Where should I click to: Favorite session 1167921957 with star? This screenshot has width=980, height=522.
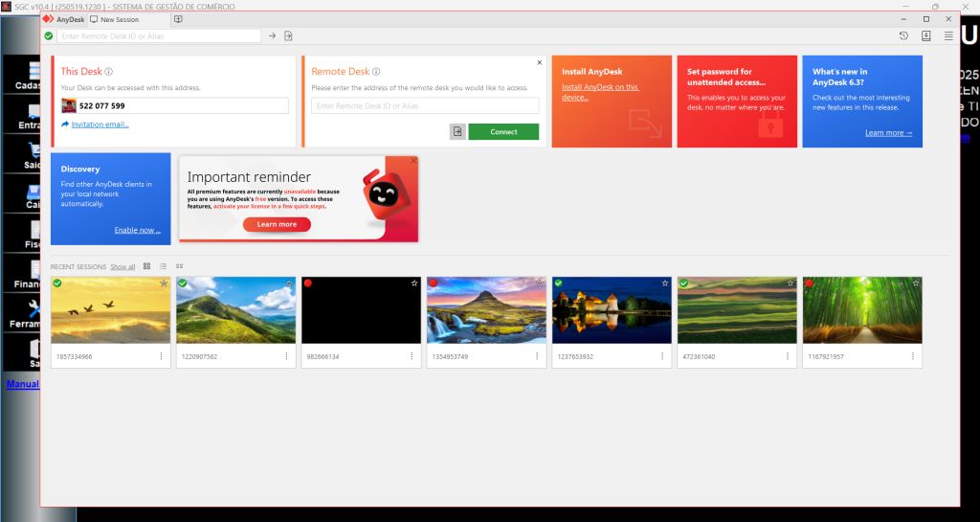[916, 284]
